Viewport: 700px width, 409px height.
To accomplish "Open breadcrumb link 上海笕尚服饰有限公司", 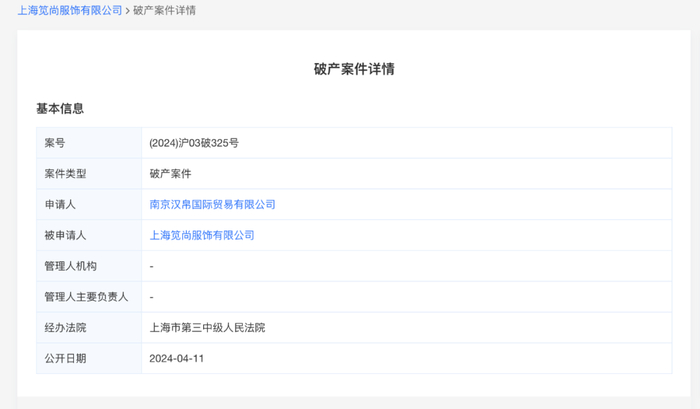I will tap(70, 10).
